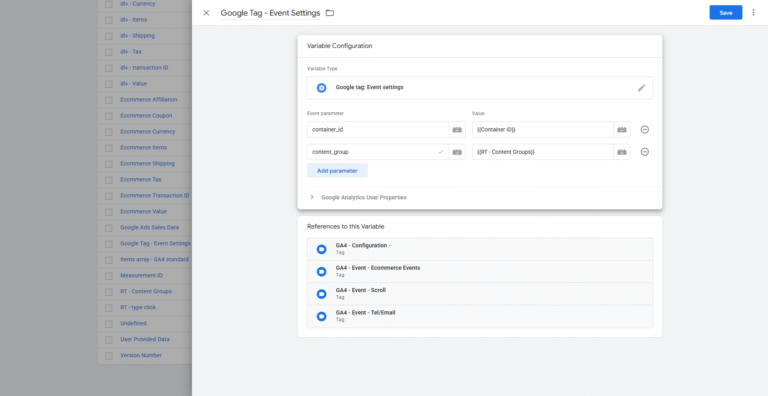Click tag icon of GA4 - Event - Tel/Email
Screen dimensions: 768x396
321,317
